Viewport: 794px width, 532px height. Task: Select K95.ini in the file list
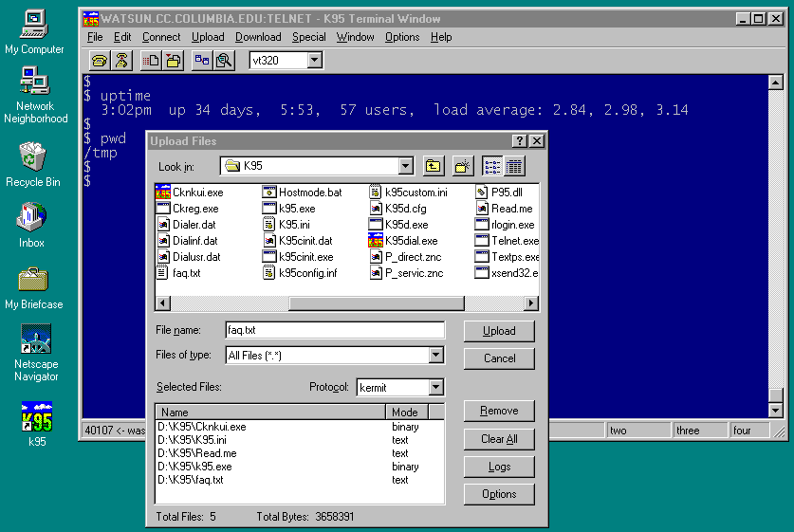(286, 225)
